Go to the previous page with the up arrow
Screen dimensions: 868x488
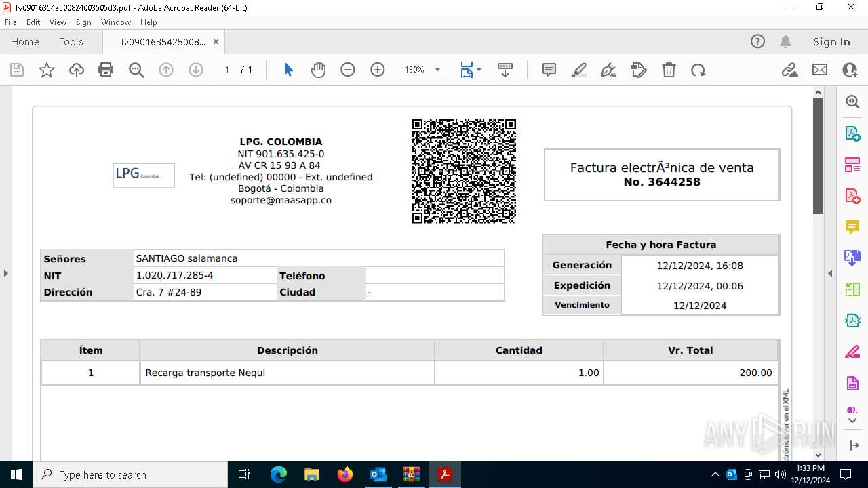point(166,70)
